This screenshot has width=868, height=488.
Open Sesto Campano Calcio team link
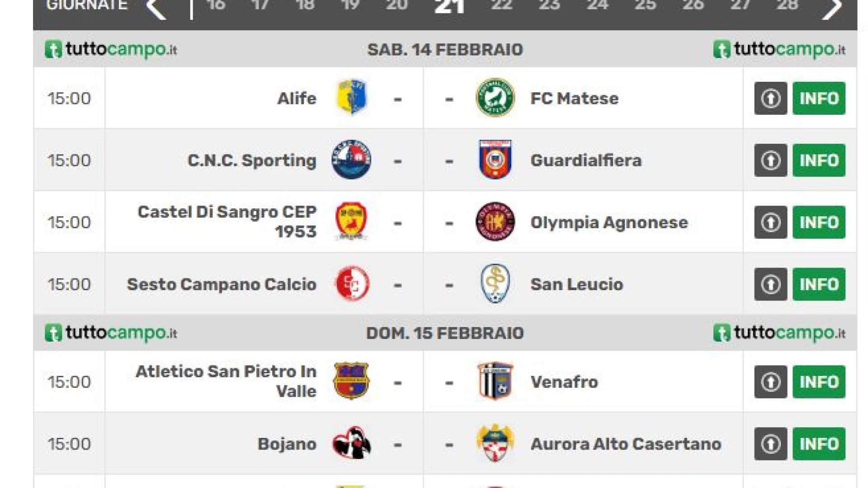[222, 285]
